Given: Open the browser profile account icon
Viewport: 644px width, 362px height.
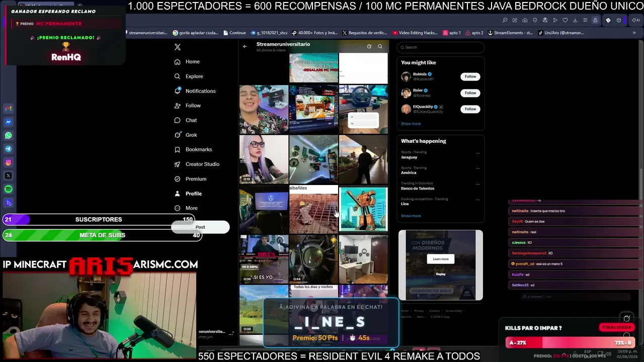Looking at the screenshot, I should coord(595,20).
